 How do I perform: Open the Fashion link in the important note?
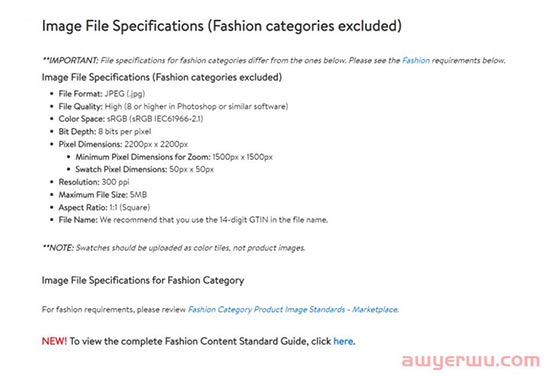[x=416, y=60]
